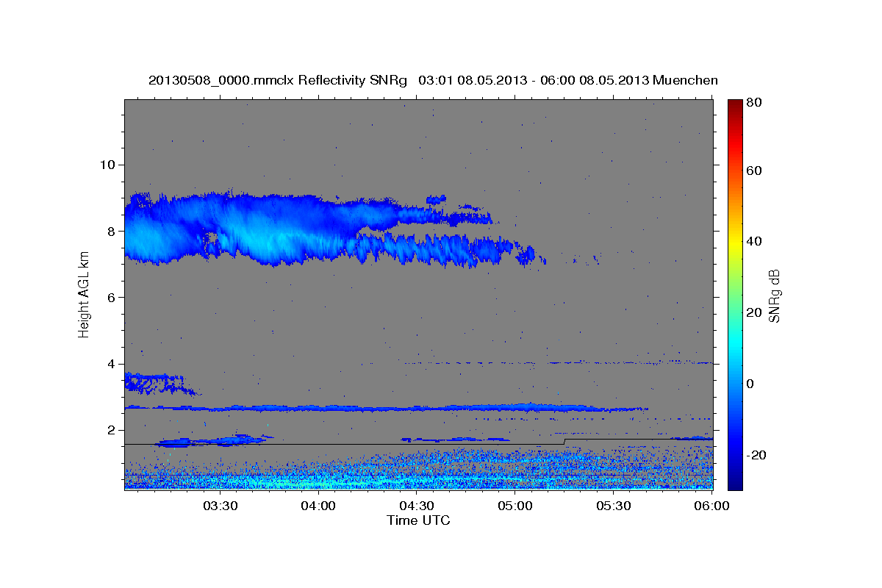This screenshot has height=588, width=882.
Task: Click the colorbar value 40
Action: click(753, 241)
